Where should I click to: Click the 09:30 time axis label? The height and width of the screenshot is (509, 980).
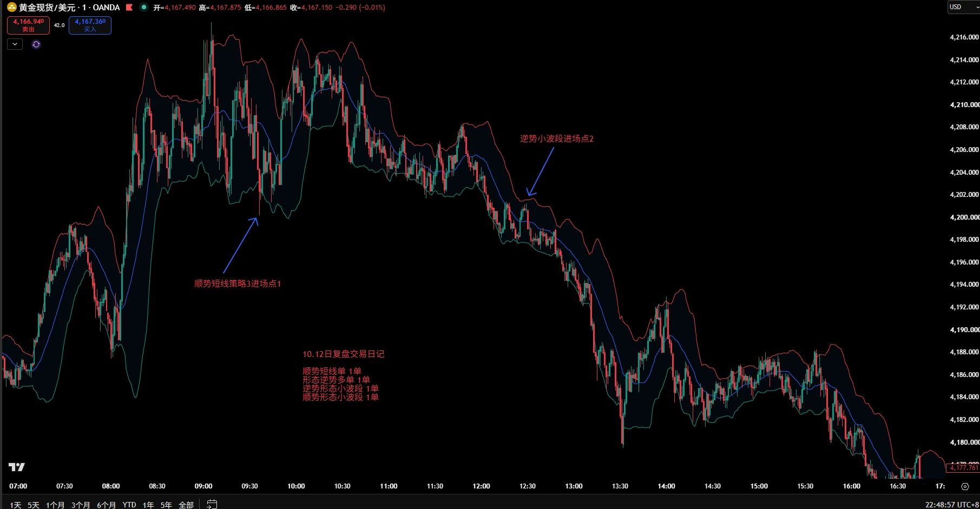pyautogui.click(x=249, y=486)
